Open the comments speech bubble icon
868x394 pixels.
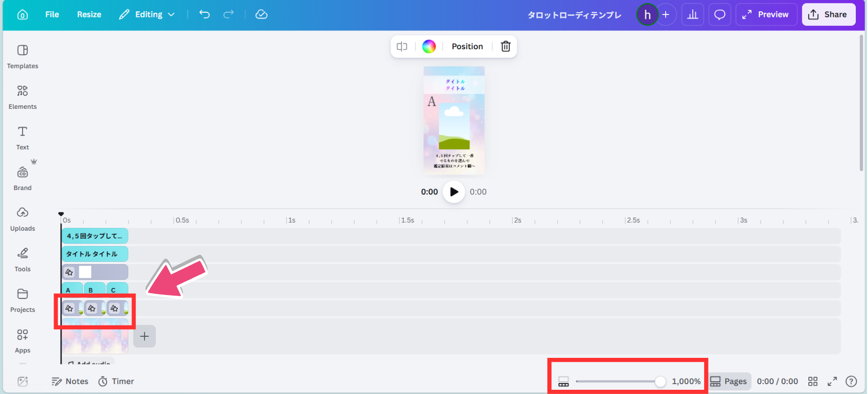tap(719, 15)
